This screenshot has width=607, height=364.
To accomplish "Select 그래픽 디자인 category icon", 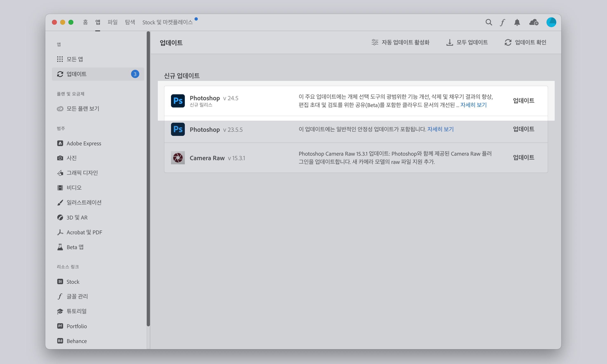I will [x=60, y=173].
